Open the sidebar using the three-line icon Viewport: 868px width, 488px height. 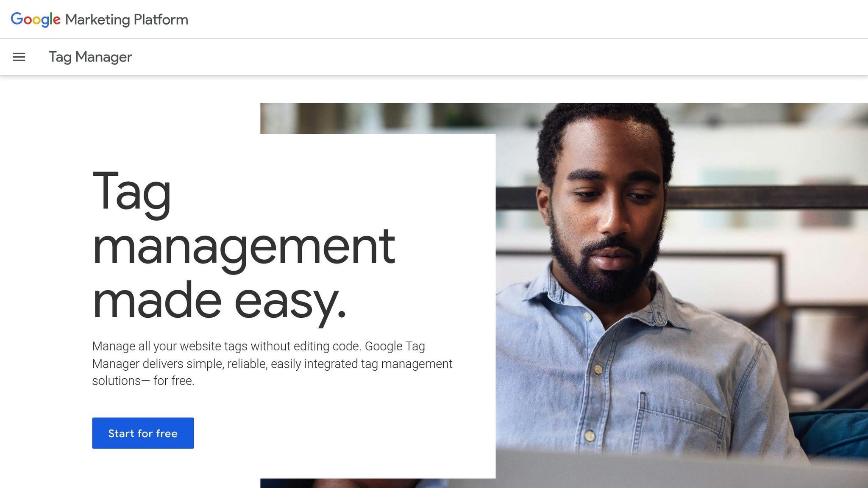click(x=19, y=57)
